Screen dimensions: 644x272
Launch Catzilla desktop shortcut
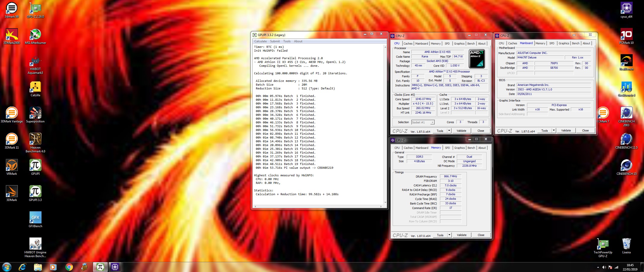(35, 89)
